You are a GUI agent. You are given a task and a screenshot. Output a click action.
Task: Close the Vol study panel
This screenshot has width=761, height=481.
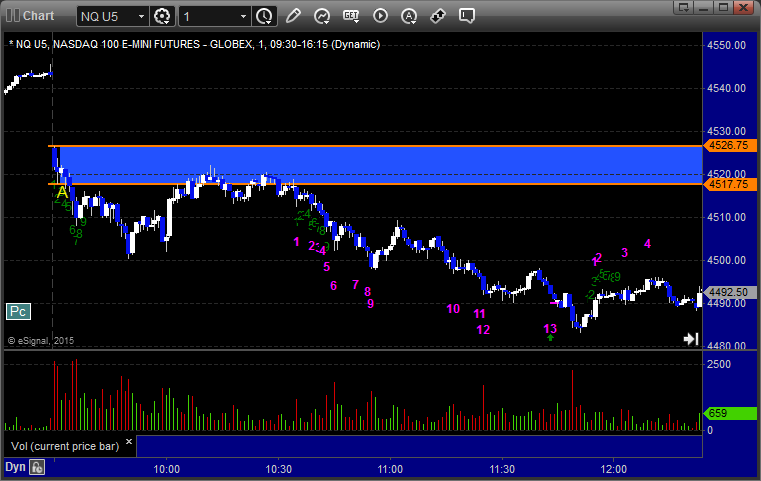pos(129,442)
